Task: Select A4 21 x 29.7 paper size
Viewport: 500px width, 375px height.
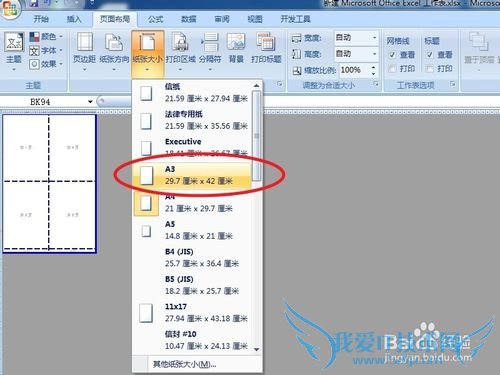Action: pos(192,203)
